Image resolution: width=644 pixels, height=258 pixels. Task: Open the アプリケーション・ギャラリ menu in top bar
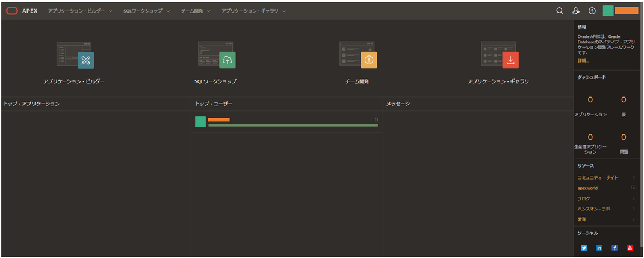click(x=253, y=11)
